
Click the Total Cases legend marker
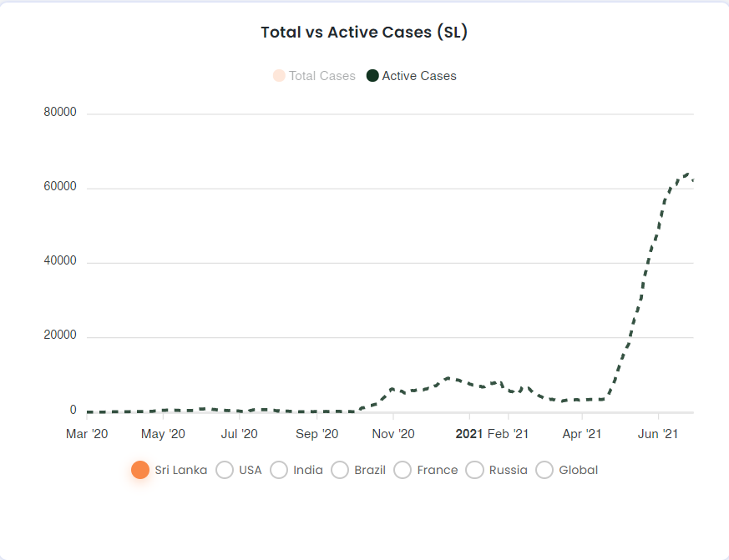[x=279, y=76]
